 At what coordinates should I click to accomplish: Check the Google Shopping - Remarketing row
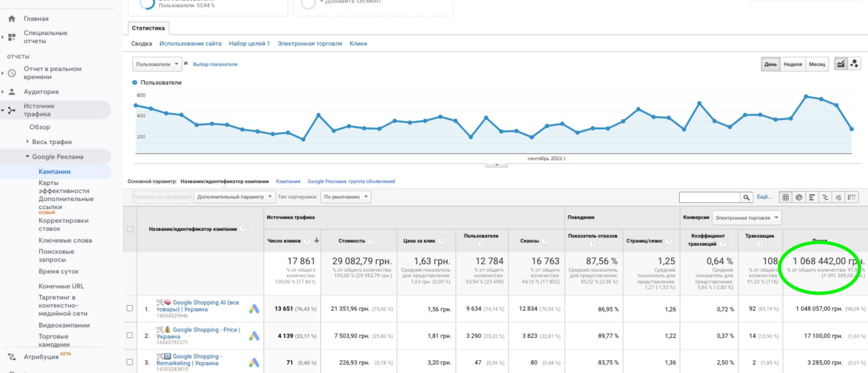pos(130,362)
